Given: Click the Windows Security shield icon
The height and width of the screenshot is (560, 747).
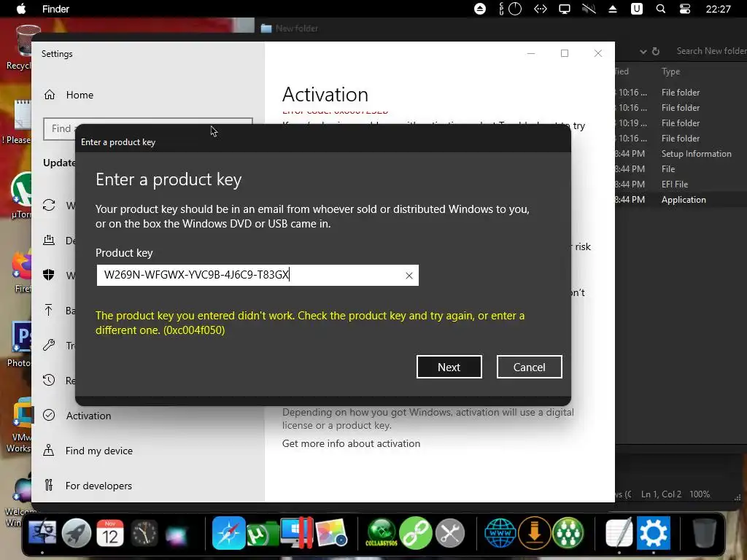Looking at the screenshot, I should click(49, 275).
